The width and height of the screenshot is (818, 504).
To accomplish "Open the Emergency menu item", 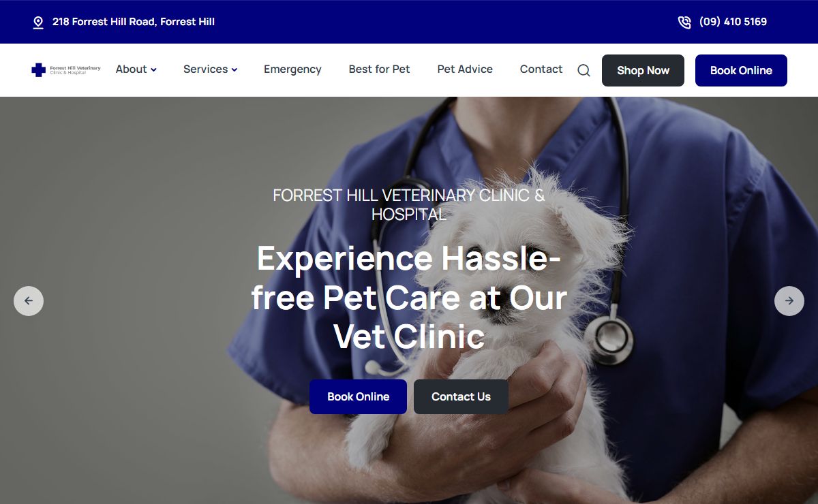I will click(x=292, y=69).
